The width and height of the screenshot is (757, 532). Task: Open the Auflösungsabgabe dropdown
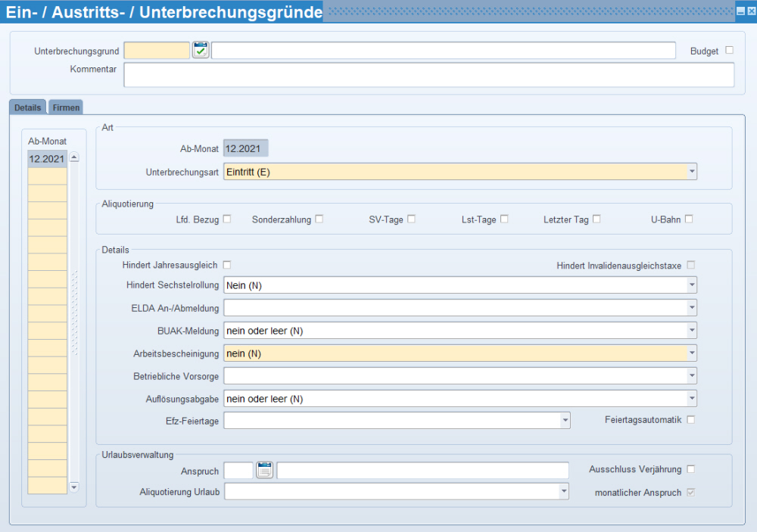pos(693,399)
